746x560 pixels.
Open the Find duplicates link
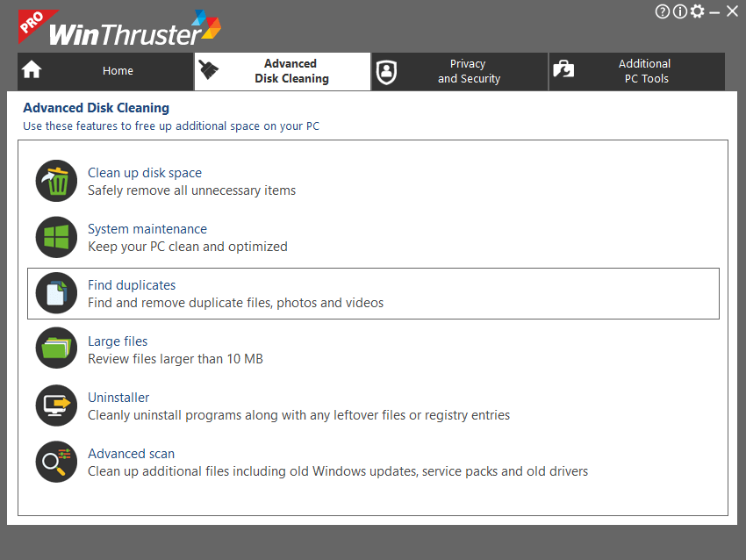click(x=132, y=285)
